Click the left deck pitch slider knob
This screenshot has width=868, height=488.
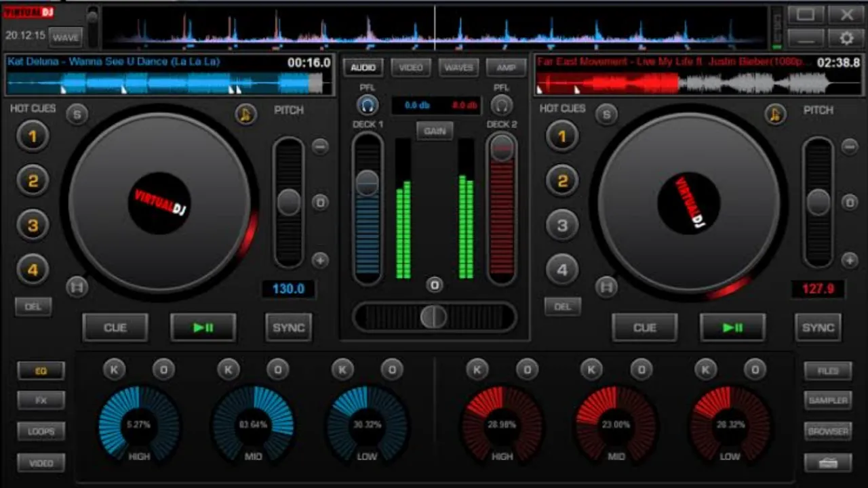pyautogui.click(x=289, y=202)
